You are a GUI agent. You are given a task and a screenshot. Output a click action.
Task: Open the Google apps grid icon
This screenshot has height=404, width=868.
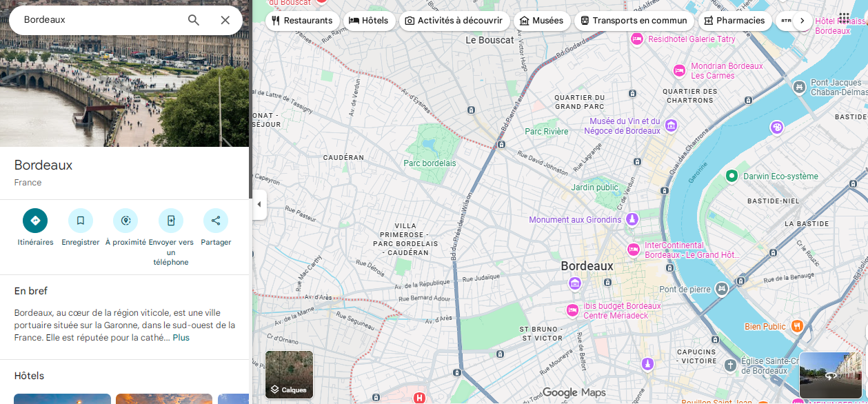point(844,18)
